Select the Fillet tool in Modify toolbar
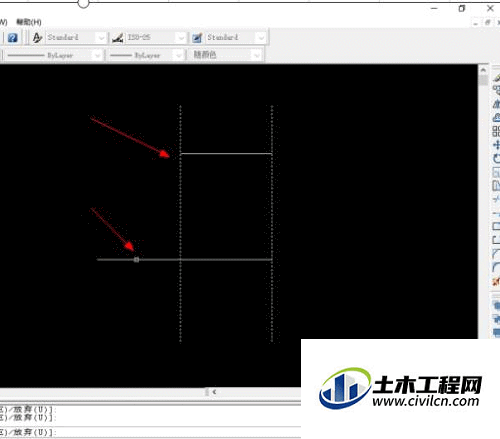This screenshot has width=500, height=439. pyautogui.click(x=496, y=267)
